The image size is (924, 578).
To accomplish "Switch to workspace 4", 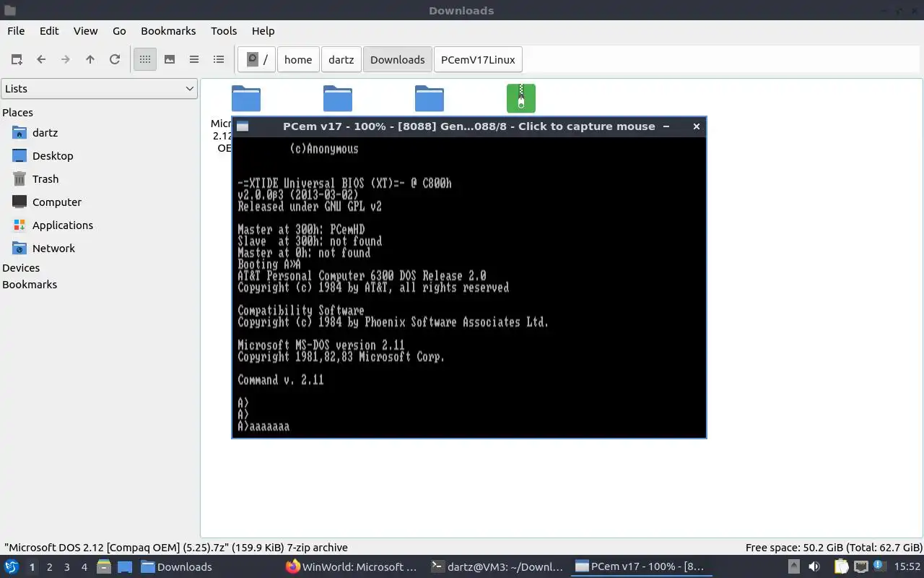I will (x=84, y=567).
